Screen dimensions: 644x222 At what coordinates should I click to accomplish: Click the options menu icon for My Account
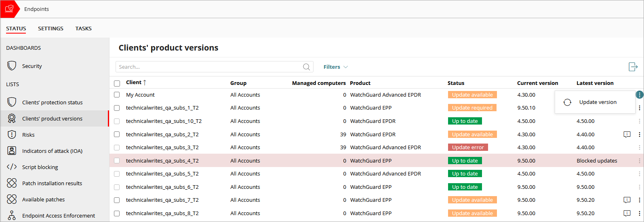[x=639, y=95]
